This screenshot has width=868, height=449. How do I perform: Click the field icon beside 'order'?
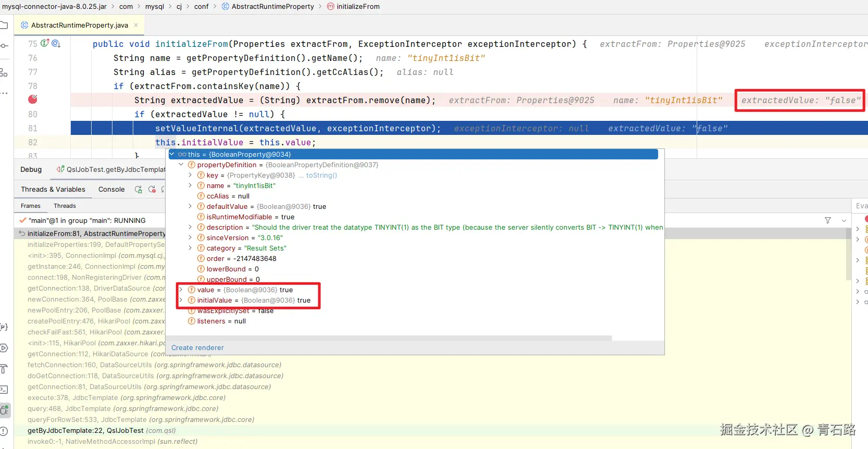(x=201, y=258)
